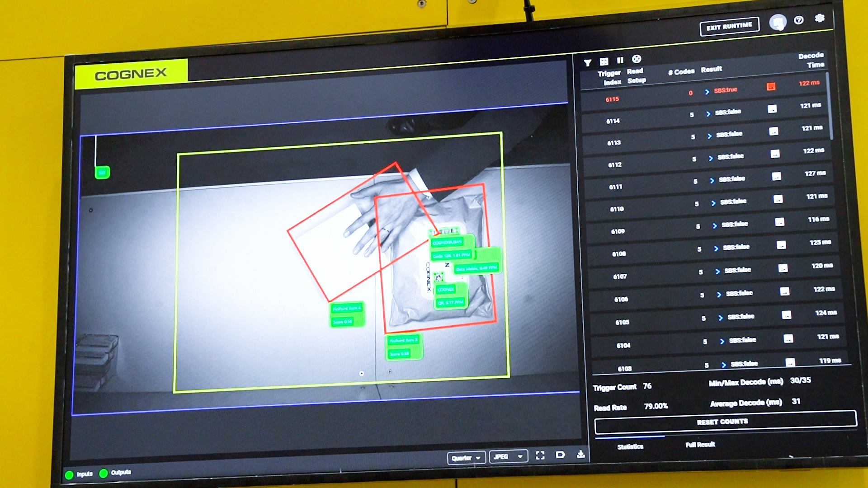The width and height of the screenshot is (868, 488).
Task: Open the Quarter resolution dropdown
Action: click(x=467, y=458)
